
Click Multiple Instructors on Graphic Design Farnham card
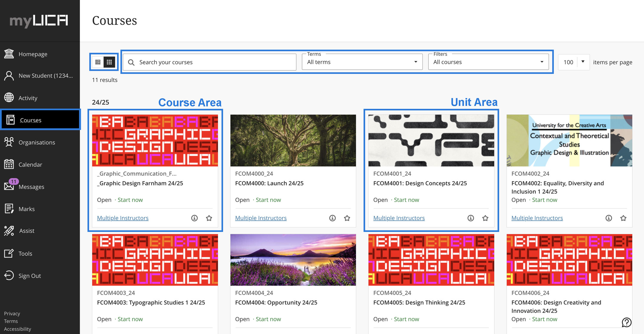click(x=123, y=218)
